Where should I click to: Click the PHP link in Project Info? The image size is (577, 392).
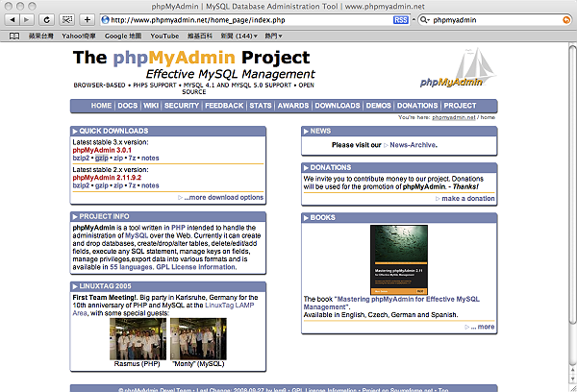point(178,228)
